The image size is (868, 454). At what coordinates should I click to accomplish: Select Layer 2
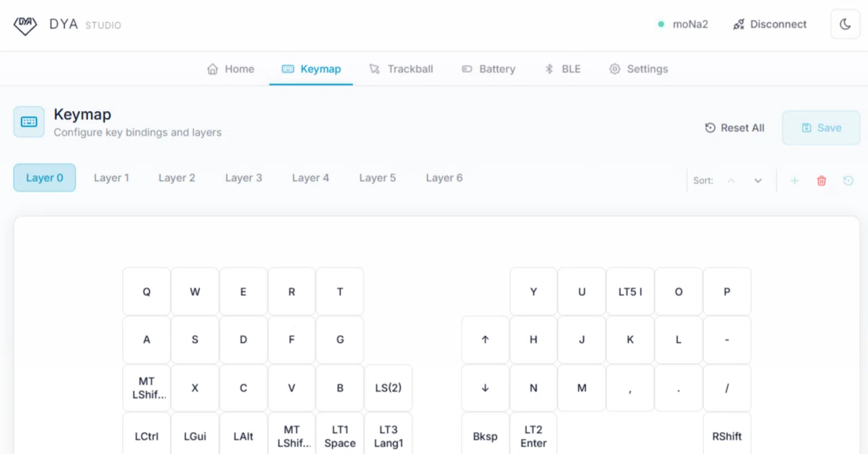(177, 178)
